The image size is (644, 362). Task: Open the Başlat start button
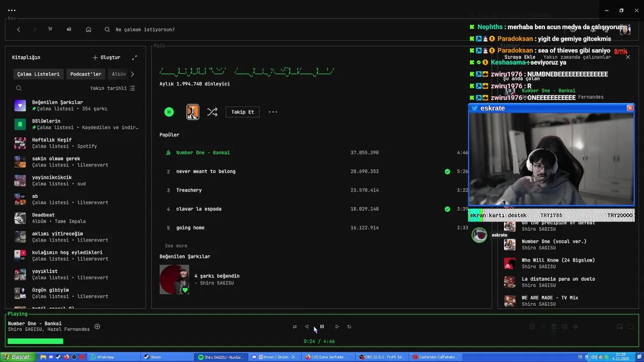point(18,357)
